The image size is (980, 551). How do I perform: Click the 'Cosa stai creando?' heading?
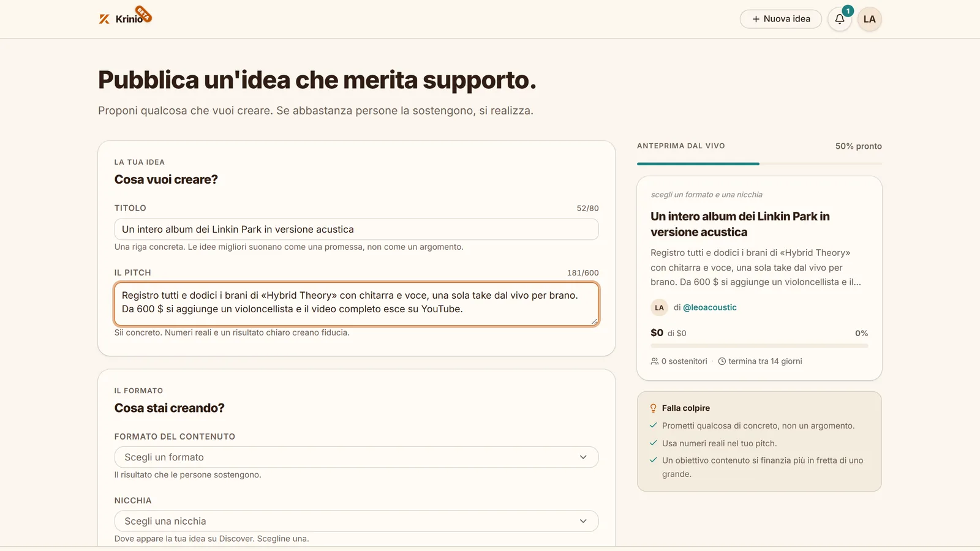click(x=170, y=408)
